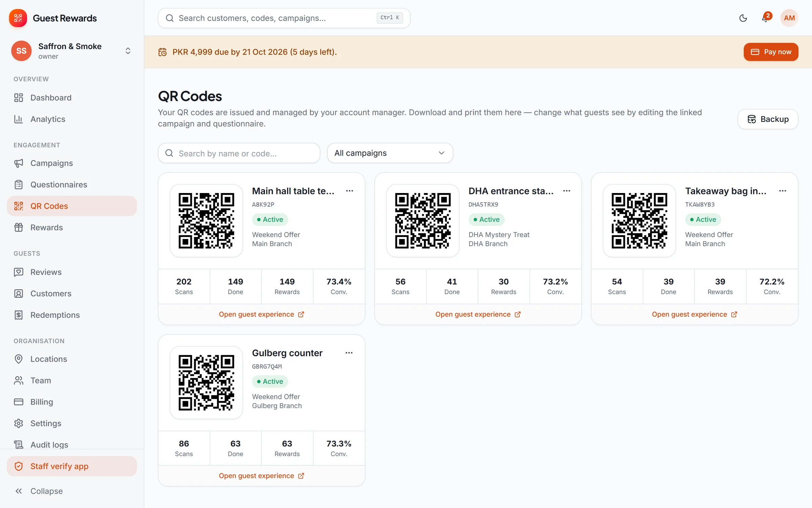
Task: Go to Billing
Action: coord(72,402)
